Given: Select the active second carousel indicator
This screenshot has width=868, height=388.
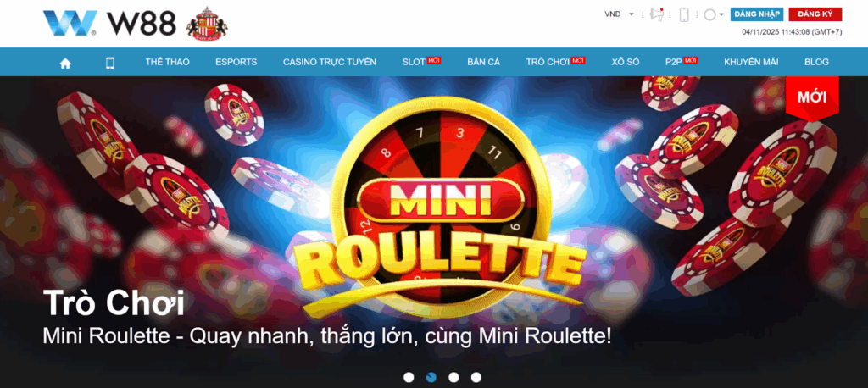Looking at the screenshot, I should coord(431,378).
